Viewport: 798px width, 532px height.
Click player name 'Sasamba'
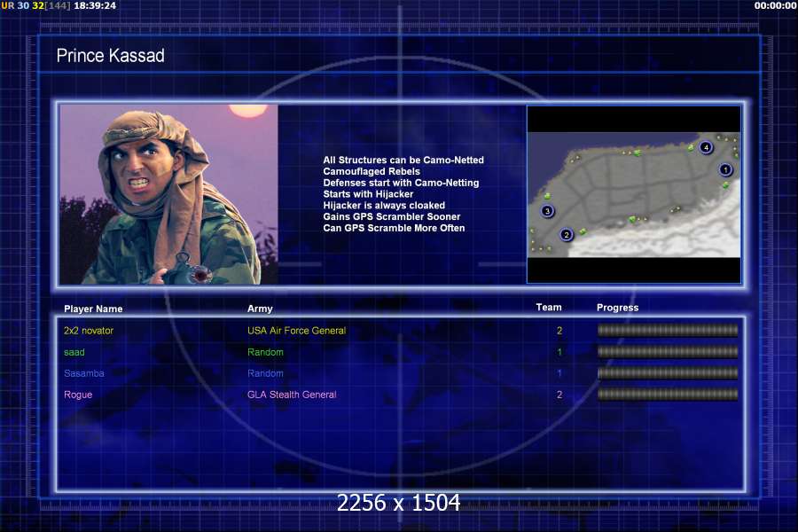pyautogui.click(x=84, y=373)
